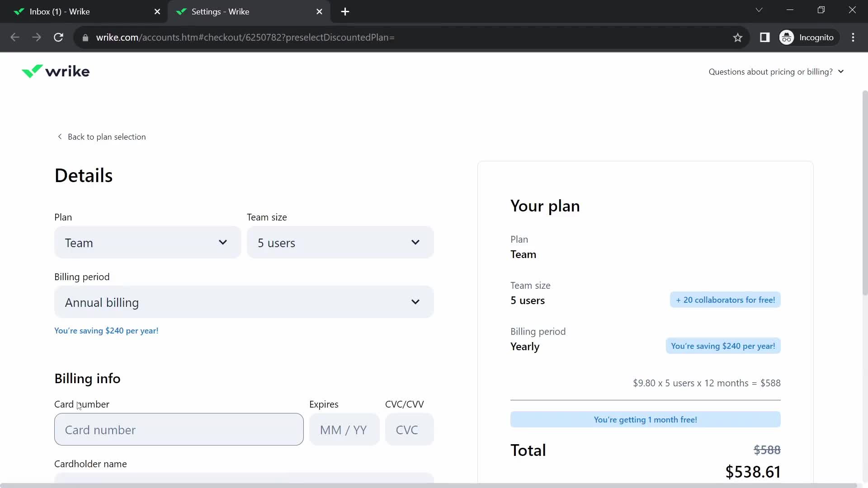868x488 pixels.
Task: Open the Plan dropdown showing Team
Action: point(148,243)
